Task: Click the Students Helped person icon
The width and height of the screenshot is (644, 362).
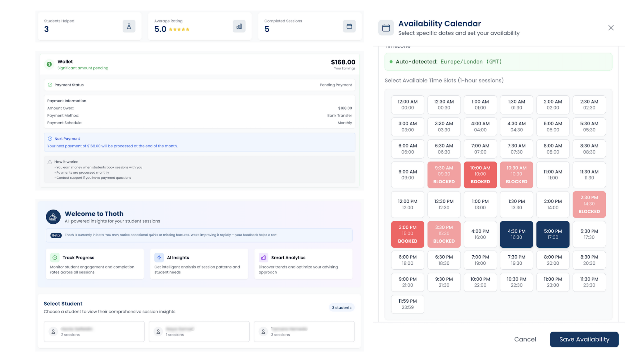Action: click(x=129, y=26)
